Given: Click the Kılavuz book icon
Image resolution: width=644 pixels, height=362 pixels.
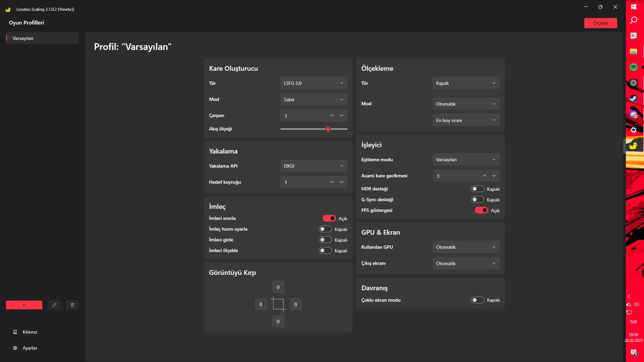Looking at the screenshot, I should 15,332.
